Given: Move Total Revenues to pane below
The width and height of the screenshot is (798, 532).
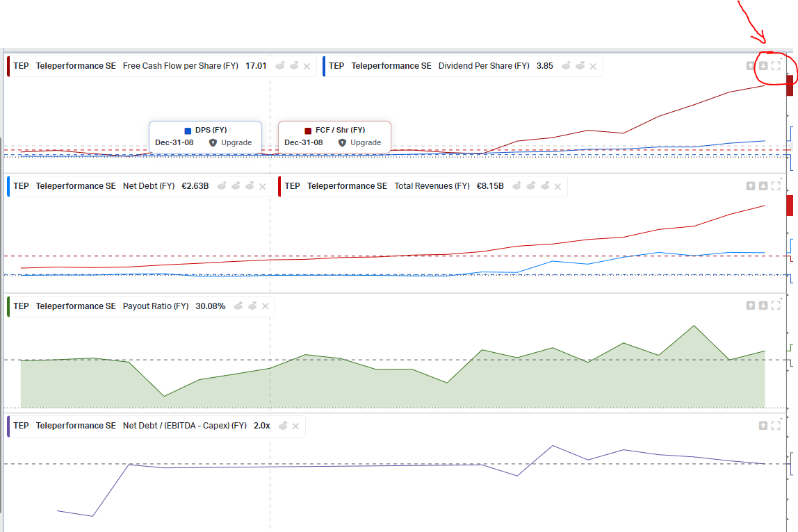Looking at the screenshot, I should click(544, 185).
